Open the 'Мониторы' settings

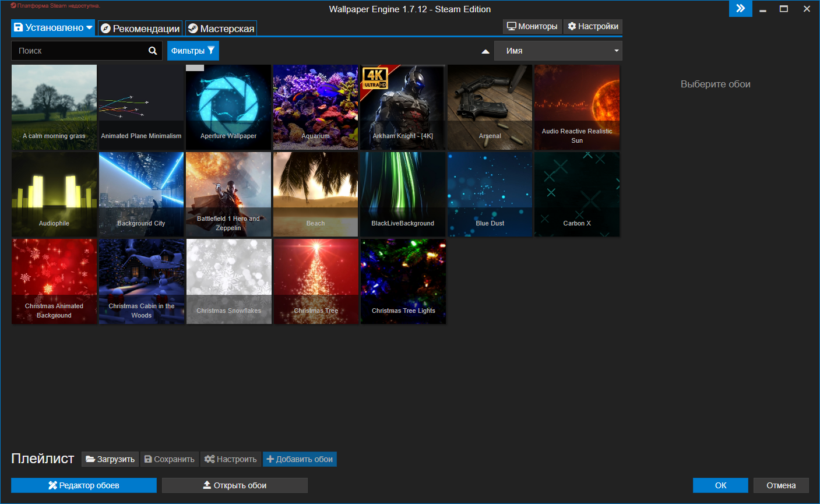(532, 26)
